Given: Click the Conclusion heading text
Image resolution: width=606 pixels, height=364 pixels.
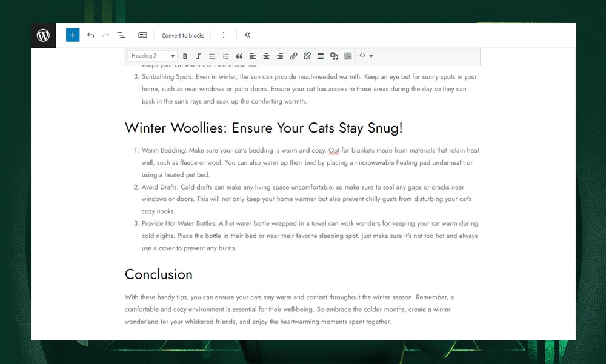Looking at the screenshot, I should pyautogui.click(x=159, y=274).
